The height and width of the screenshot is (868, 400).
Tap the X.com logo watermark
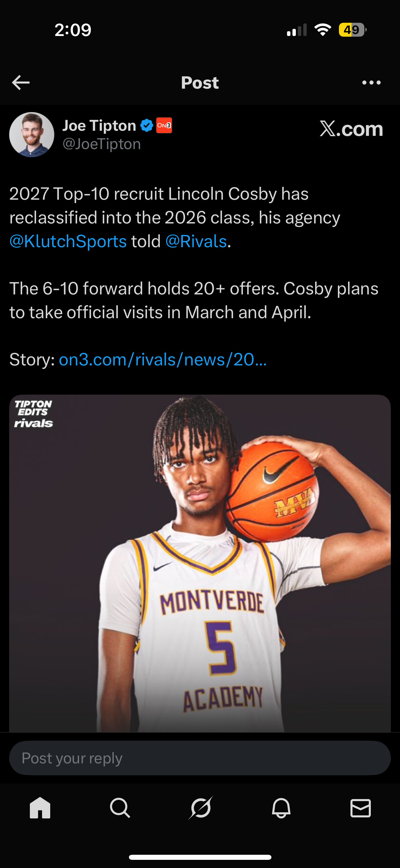(x=351, y=129)
